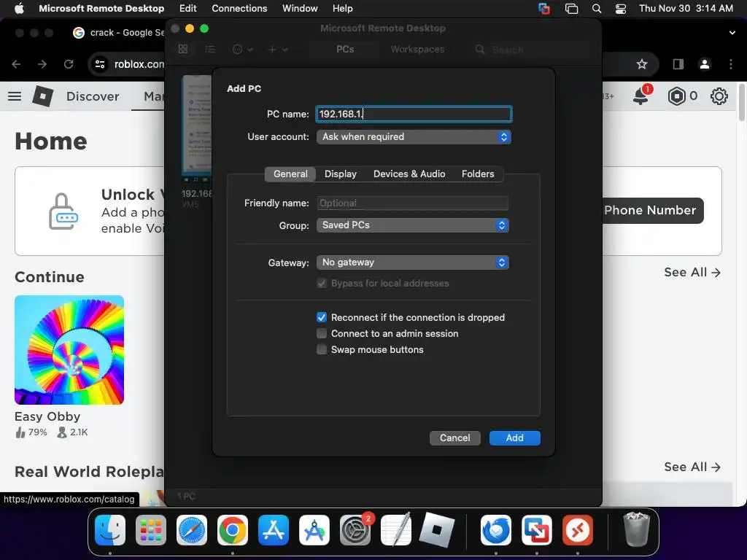747x560 pixels.
Task: Open Thunderbird from the dock
Action: pyautogui.click(x=496, y=530)
